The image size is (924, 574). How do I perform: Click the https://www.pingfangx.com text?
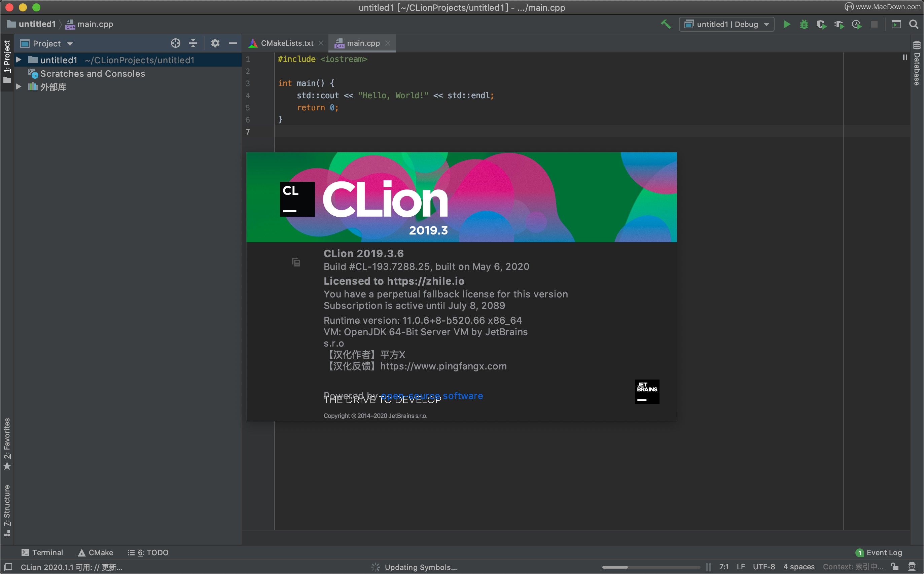443,366
